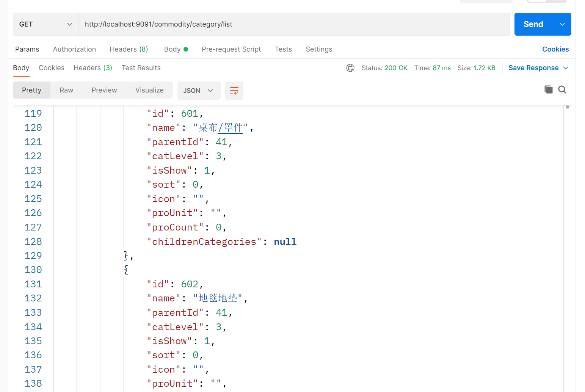Switch to response Headers (3) tab

click(93, 68)
